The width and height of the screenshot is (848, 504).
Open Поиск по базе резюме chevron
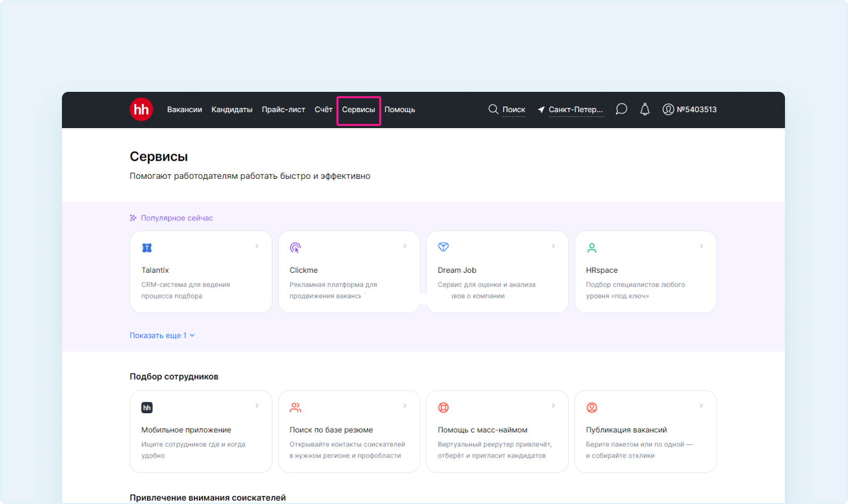tap(405, 406)
